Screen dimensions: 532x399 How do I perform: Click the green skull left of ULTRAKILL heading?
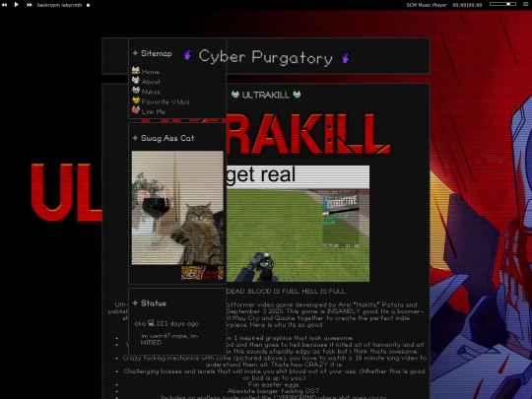235,95
